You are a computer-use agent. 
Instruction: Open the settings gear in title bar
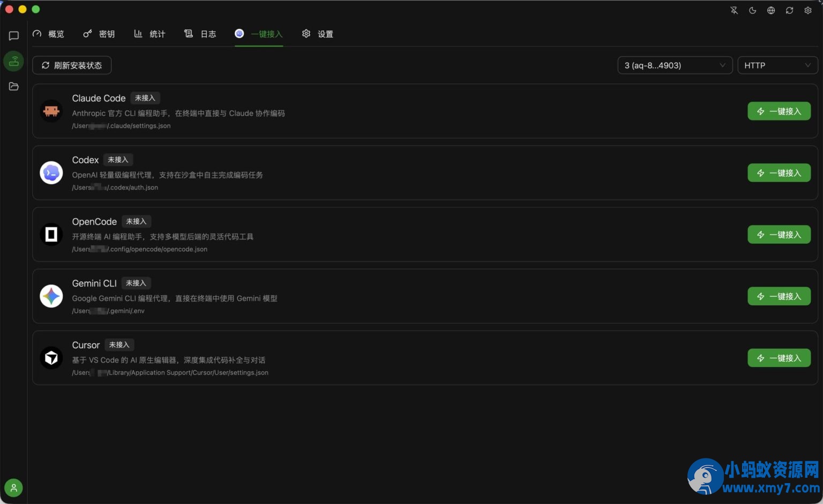pyautogui.click(x=808, y=10)
